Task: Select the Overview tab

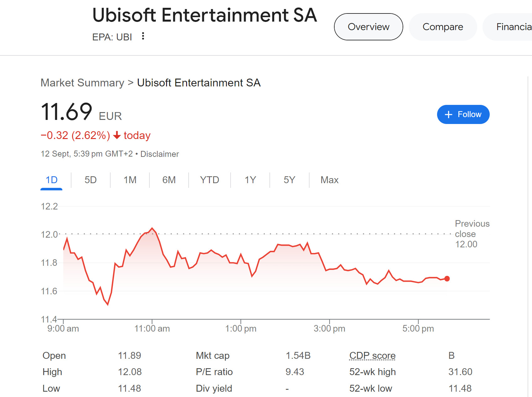Action: (x=368, y=27)
